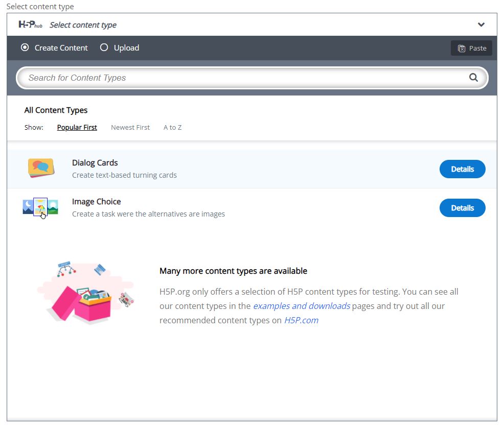Click the Create text-based turning cards description
The height and width of the screenshot is (430, 504).
click(124, 175)
